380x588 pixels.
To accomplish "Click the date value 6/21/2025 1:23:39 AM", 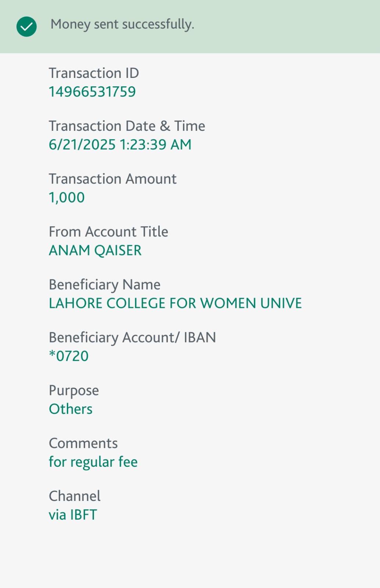I will tap(120, 144).
